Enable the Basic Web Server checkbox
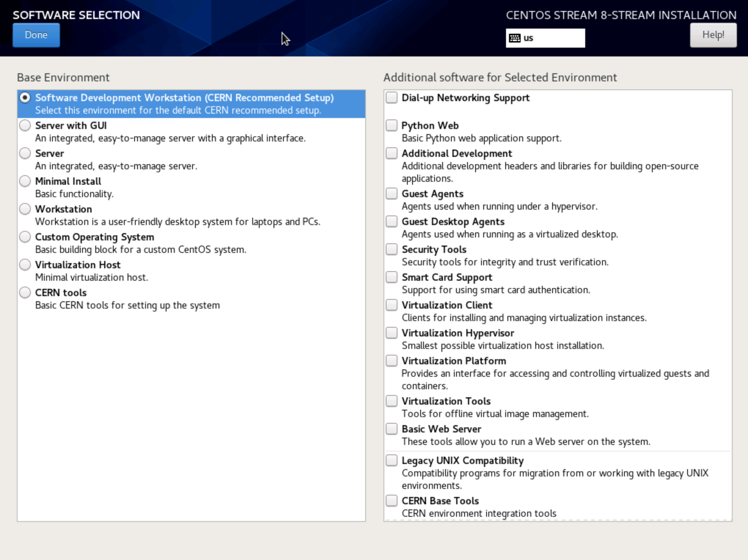Screen dimensions: 748x560 [x=392, y=429]
